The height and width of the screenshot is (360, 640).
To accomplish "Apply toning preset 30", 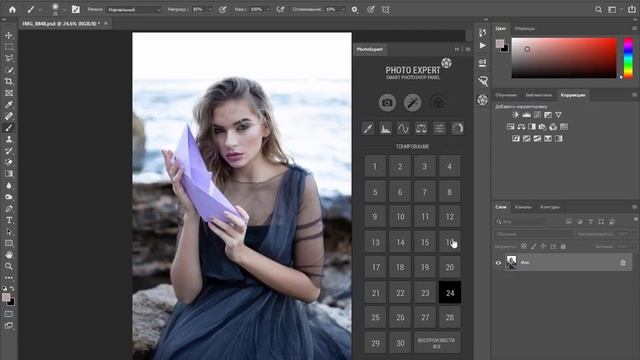I will (x=400, y=343).
